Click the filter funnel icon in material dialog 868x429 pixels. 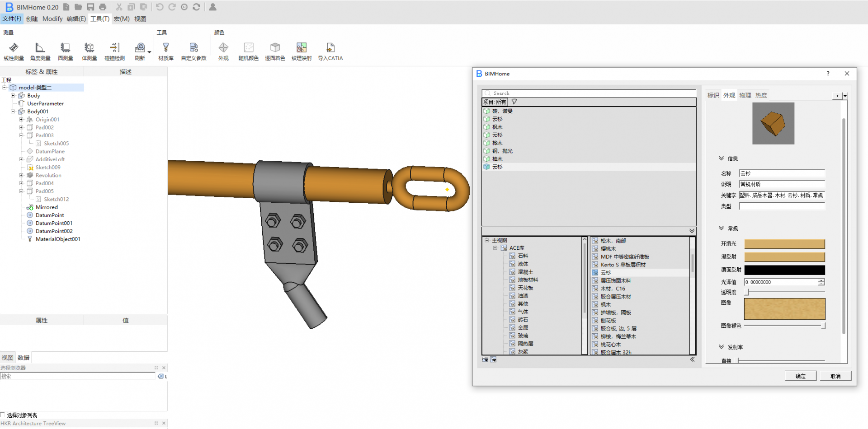[x=514, y=102]
